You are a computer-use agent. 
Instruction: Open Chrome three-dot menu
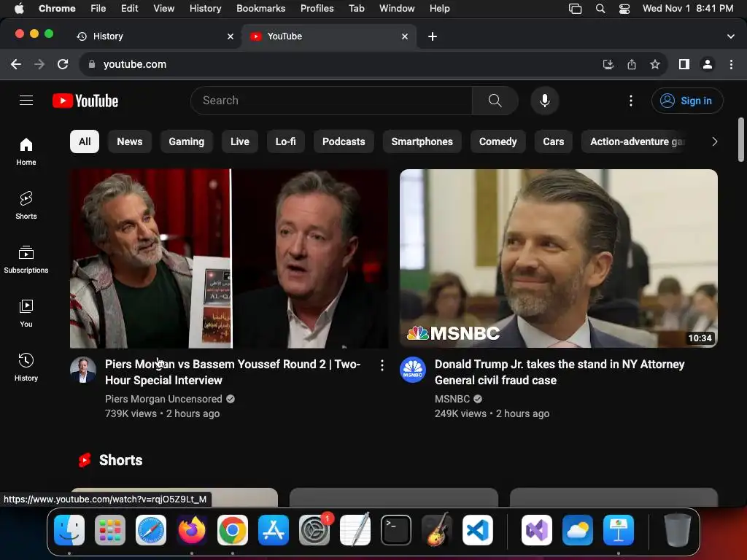(731, 64)
